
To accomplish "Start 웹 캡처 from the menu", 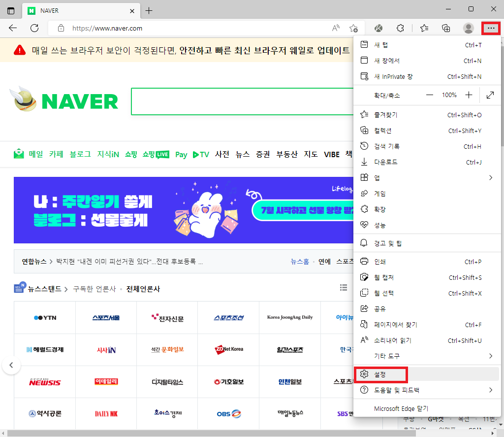I will [x=427, y=277].
